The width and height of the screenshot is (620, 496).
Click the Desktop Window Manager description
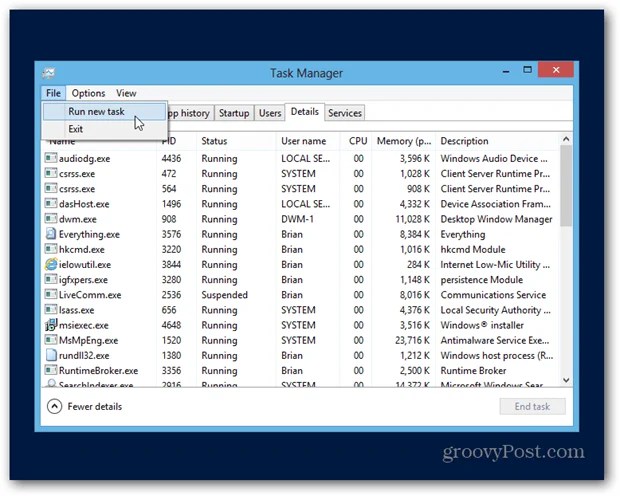496,219
